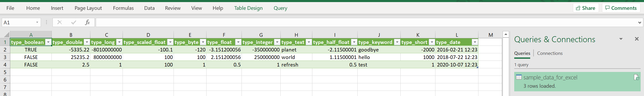Select the cell with -2000
644x96 pixels.
[x=418, y=50]
